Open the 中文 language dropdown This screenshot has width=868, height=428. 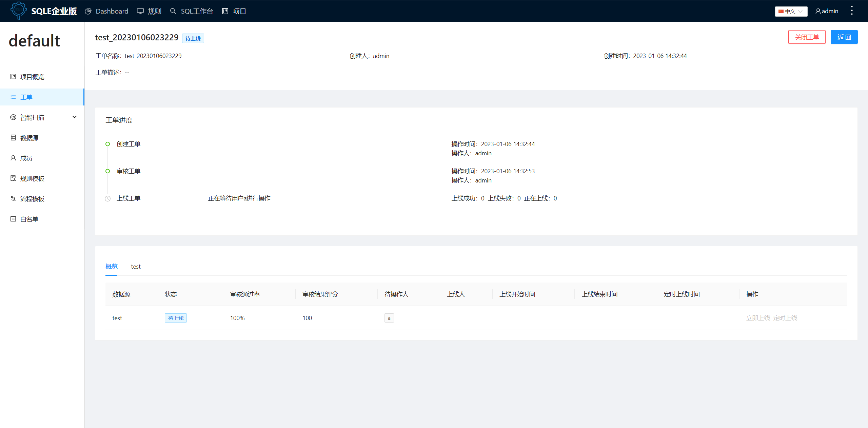click(x=791, y=11)
